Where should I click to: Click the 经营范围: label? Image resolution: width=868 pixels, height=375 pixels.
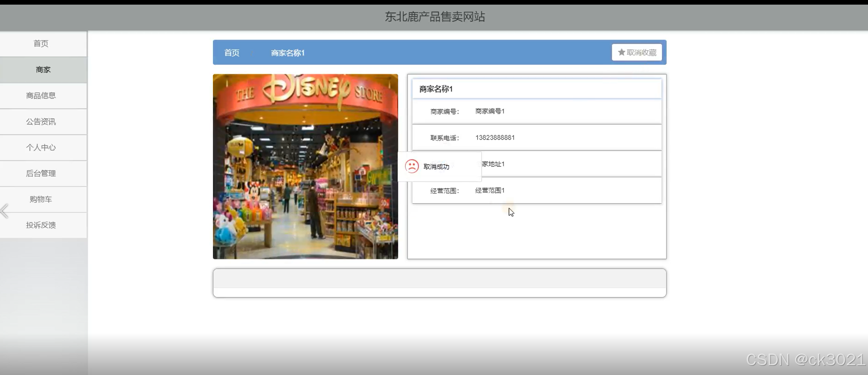coord(445,190)
